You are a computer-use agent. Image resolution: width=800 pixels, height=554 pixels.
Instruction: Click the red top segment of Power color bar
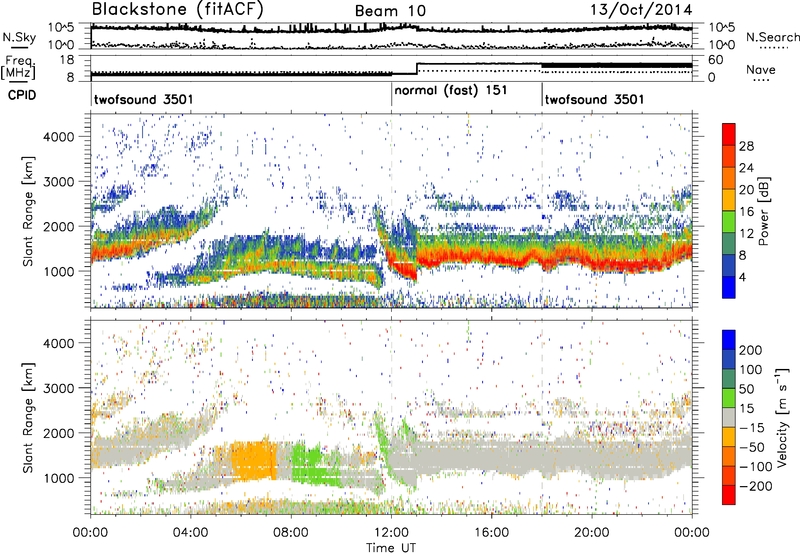pyautogui.click(x=729, y=134)
